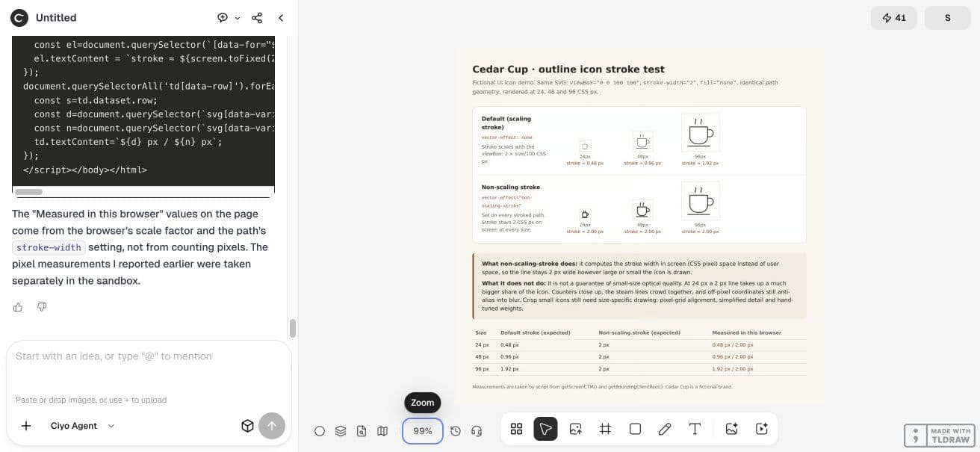The width and height of the screenshot is (980, 452).
Task: Click the circle icon beside layers
Action: click(x=320, y=431)
